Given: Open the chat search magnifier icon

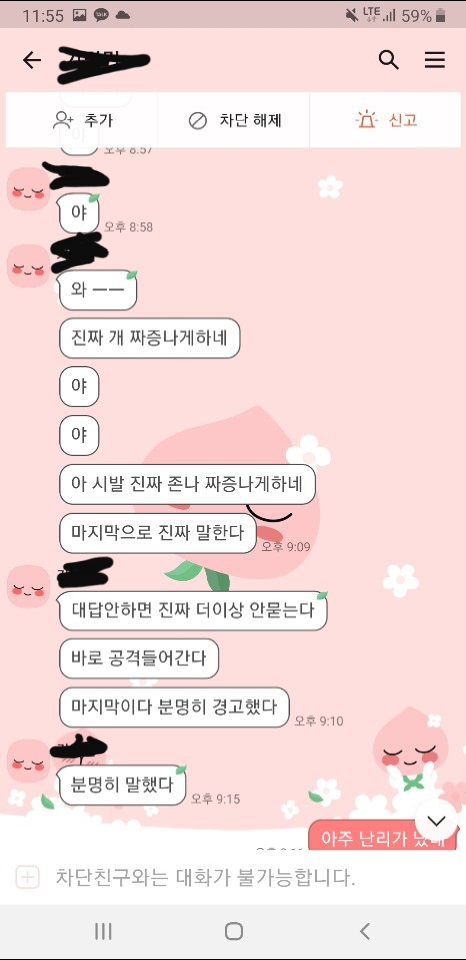Looking at the screenshot, I should [x=389, y=60].
